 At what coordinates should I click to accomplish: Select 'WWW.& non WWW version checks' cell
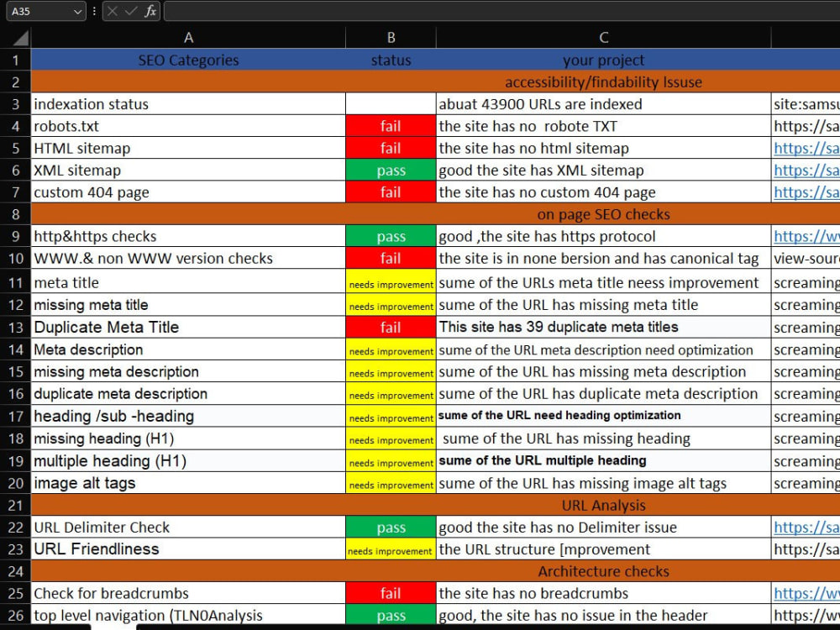(188, 258)
